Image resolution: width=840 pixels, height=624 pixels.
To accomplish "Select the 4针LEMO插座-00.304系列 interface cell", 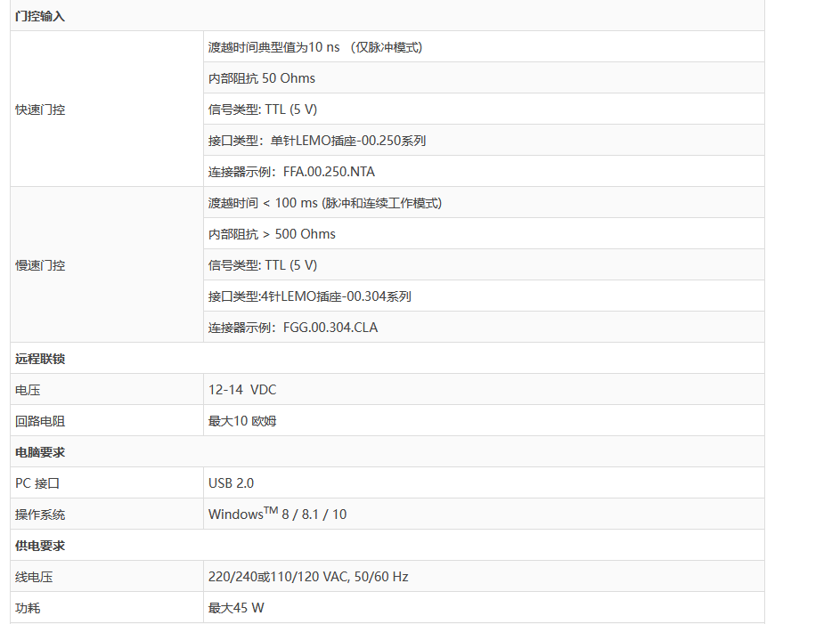I will [x=310, y=296].
